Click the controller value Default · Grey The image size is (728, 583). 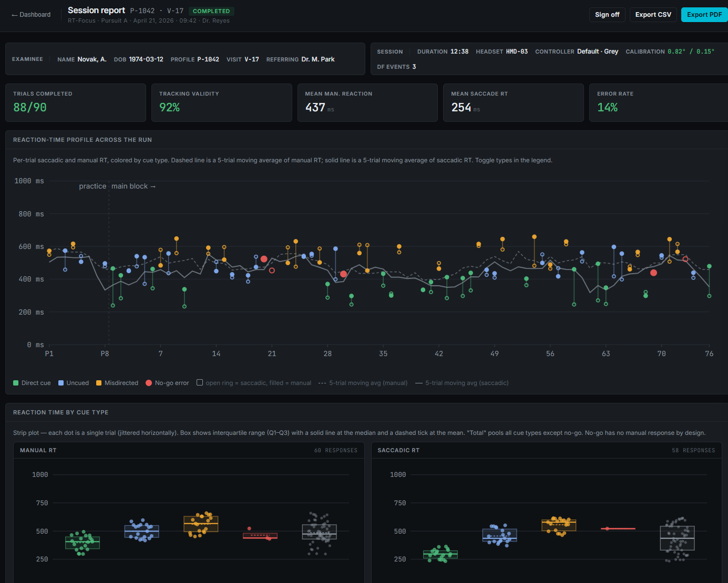click(x=598, y=51)
